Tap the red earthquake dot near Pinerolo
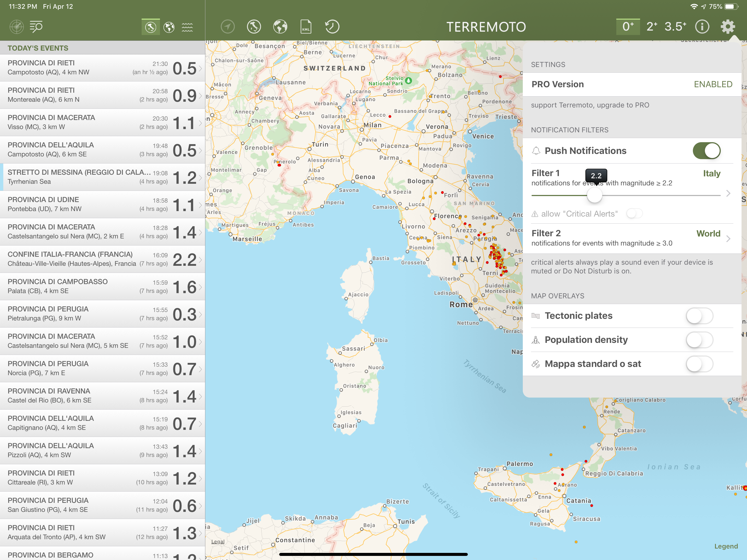747x560 pixels. click(279, 165)
